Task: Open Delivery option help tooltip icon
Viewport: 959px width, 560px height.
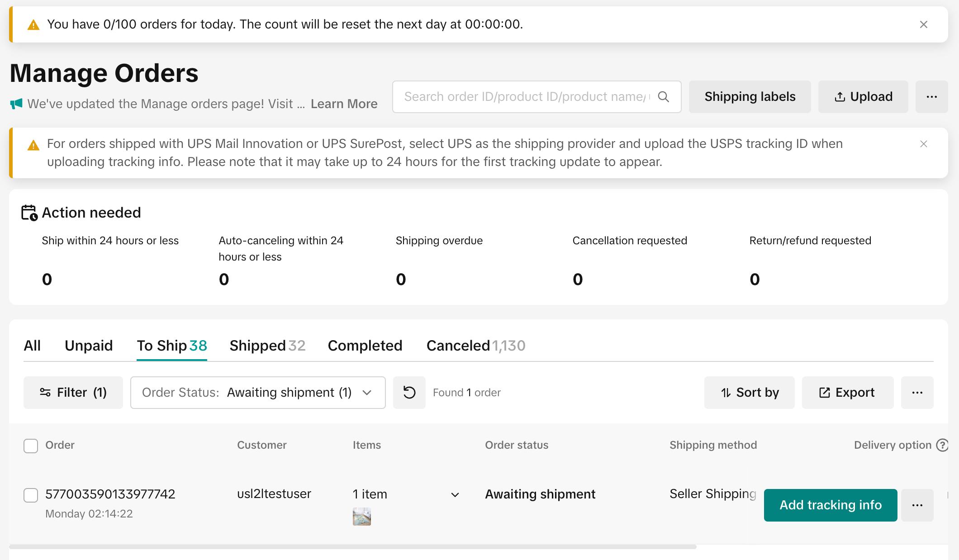Action: (942, 445)
